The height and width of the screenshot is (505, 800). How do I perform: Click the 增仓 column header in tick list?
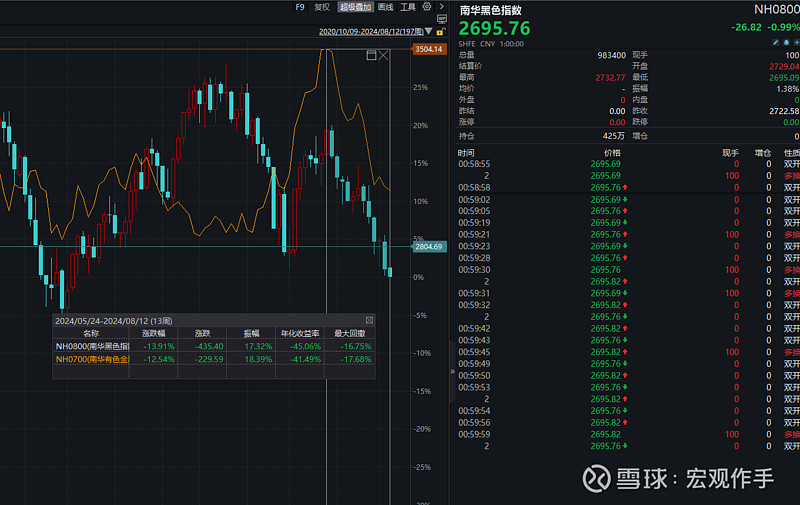[763, 153]
